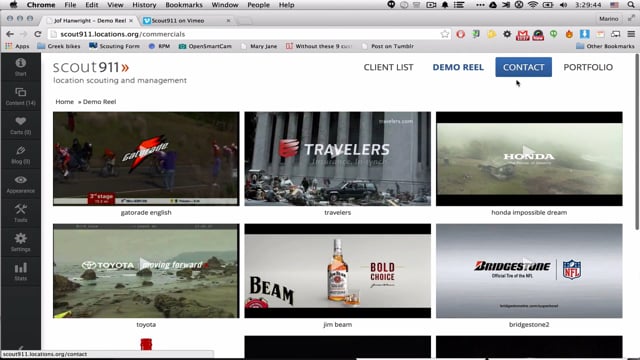Play the Toyota video thumbnail
640x360 pixels.
pos(146,271)
